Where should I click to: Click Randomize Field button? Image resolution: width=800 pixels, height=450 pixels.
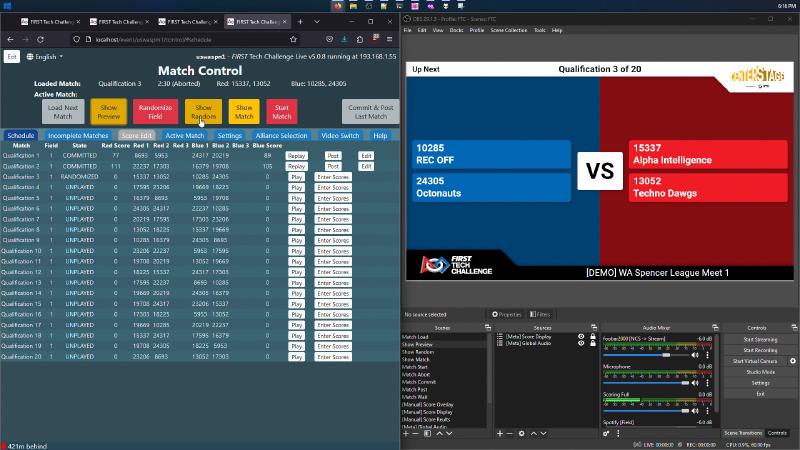155,112
